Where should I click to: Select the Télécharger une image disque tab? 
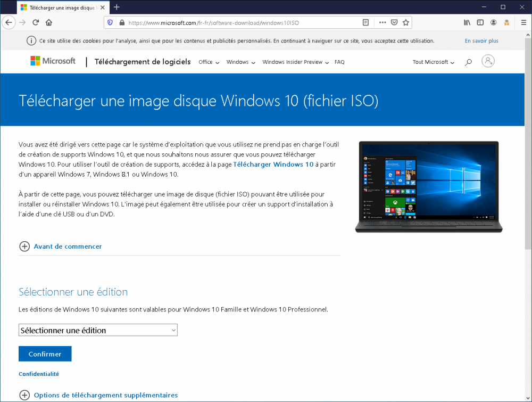tap(63, 7)
